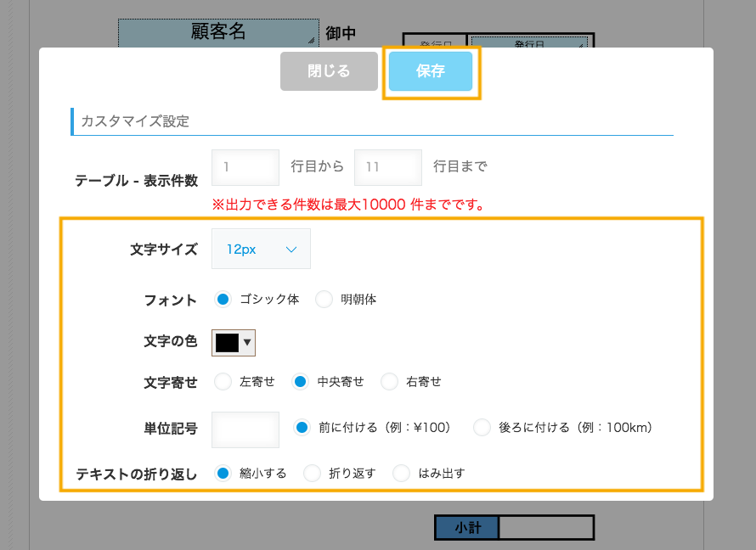Select 前に付ける unit position
Image resolution: width=756 pixels, height=550 pixels.
point(302,428)
